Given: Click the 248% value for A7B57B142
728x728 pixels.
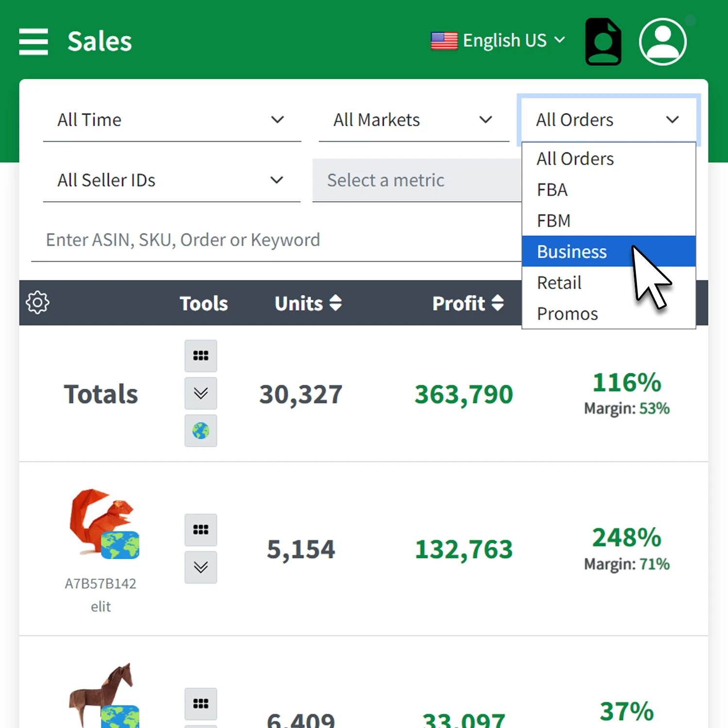Looking at the screenshot, I should coord(627,538).
